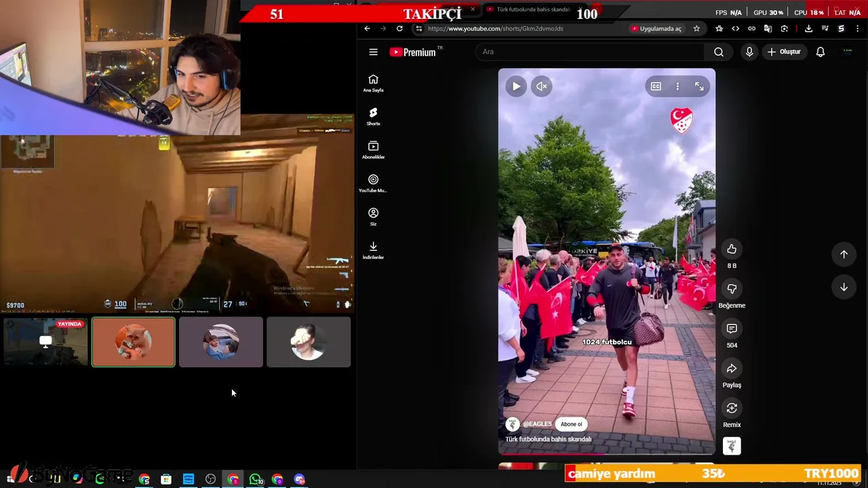This screenshot has width=868, height=488.
Task: Focus the Ara search input field
Action: (x=590, y=52)
